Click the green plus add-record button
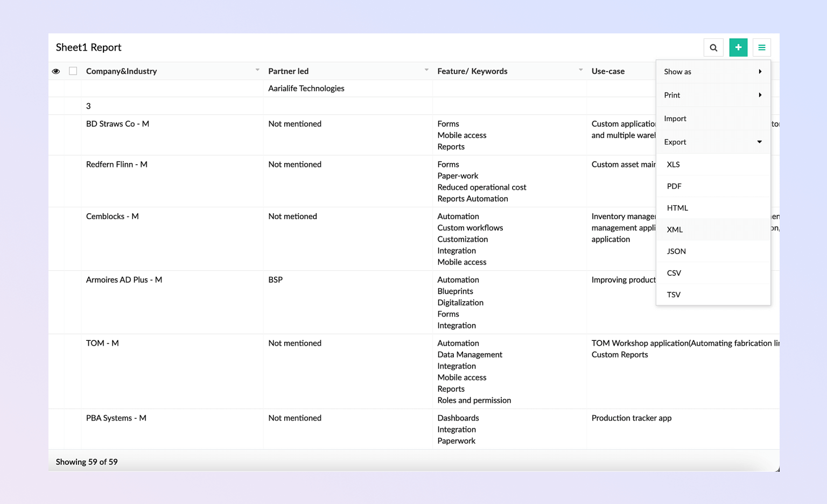 (x=738, y=47)
